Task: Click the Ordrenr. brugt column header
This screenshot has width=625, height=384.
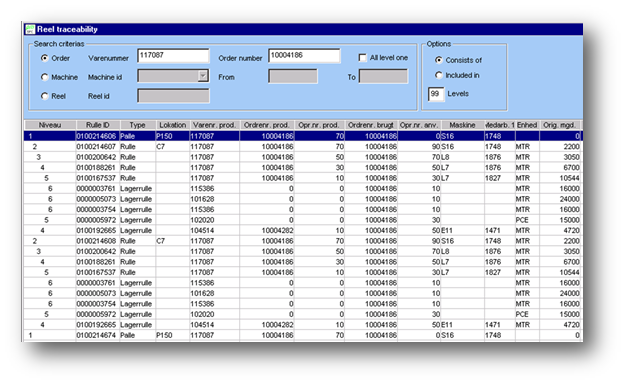Action: [371, 125]
